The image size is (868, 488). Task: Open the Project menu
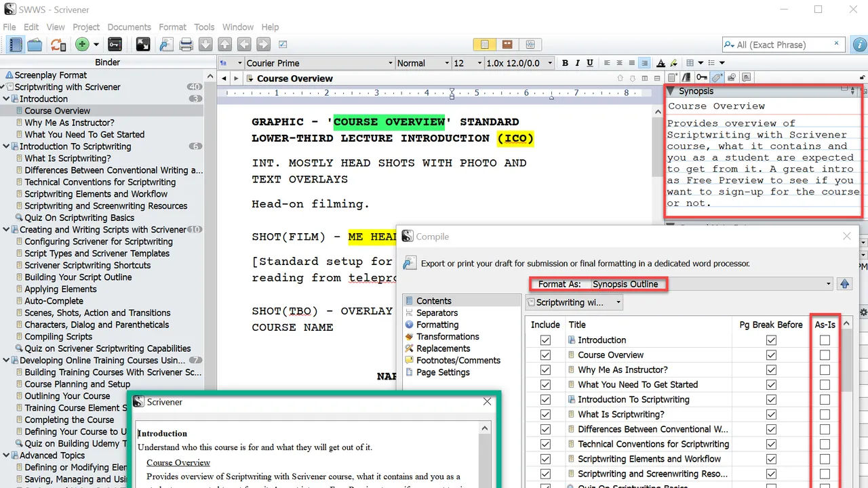(86, 27)
